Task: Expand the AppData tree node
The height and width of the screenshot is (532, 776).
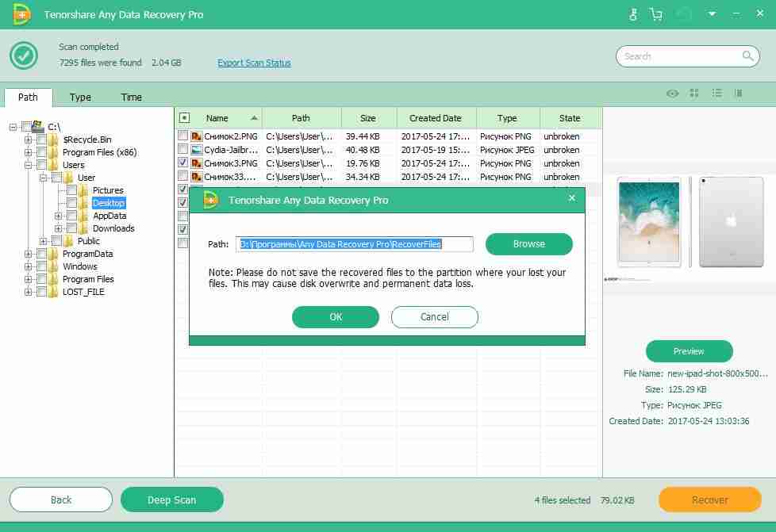Action: click(59, 216)
